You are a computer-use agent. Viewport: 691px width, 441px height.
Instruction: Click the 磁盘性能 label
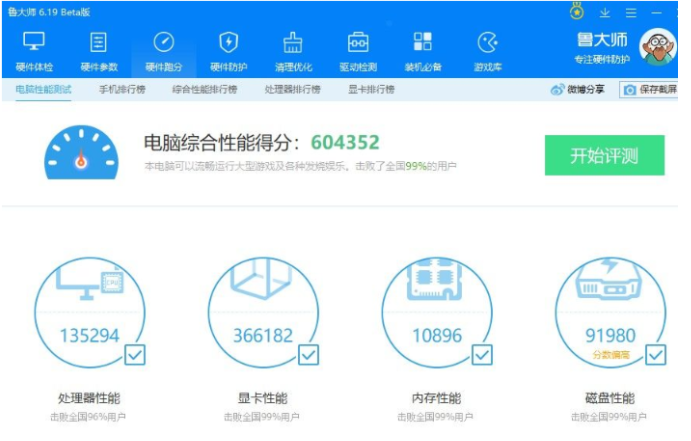[x=610, y=398]
